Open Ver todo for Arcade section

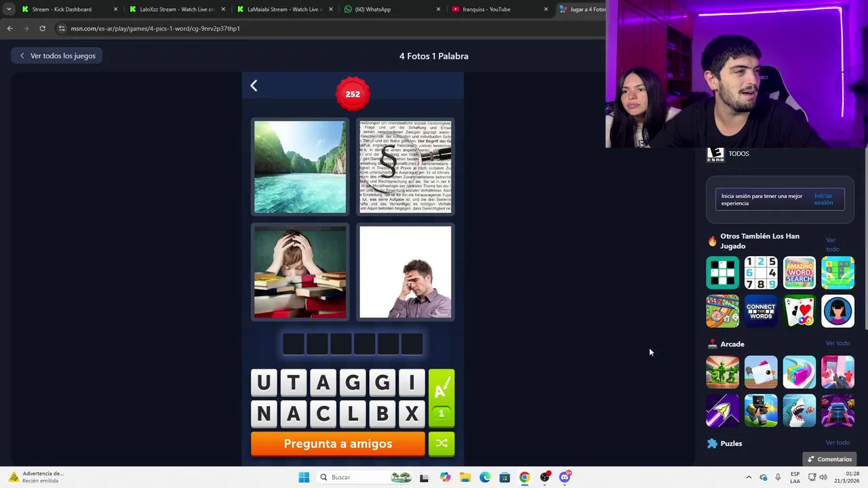pos(837,343)
